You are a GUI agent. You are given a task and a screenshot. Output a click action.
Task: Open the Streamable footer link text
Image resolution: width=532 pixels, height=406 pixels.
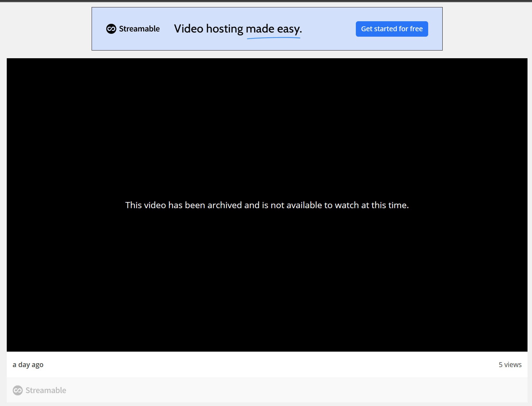[x=46, y=391]
